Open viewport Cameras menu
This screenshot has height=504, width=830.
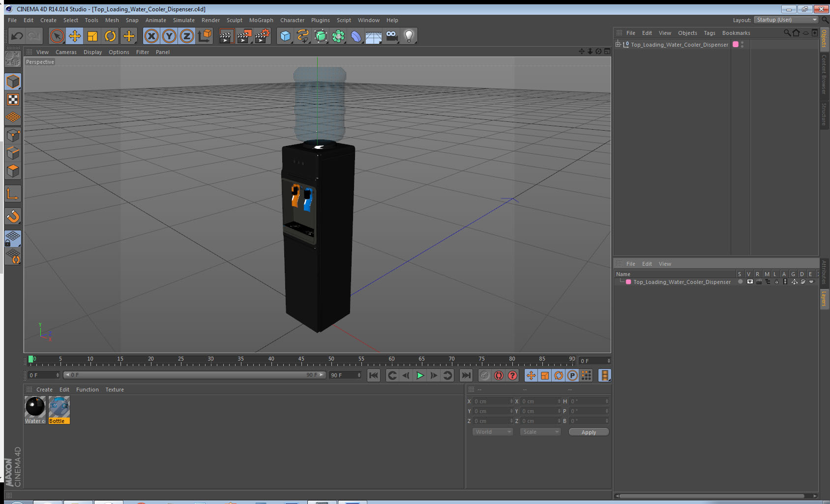tap(66, 52)
